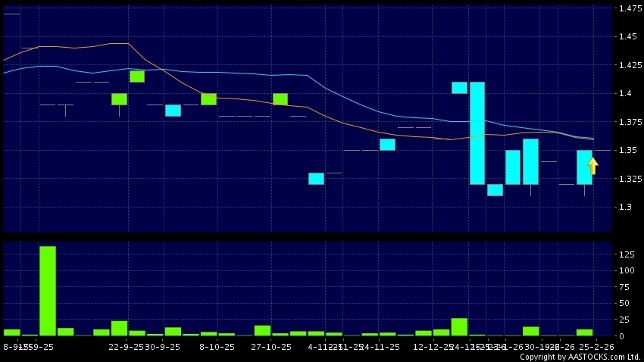The image size is (644, 362).
Task: Click the 25-2-26 date label
Action: click(x=596, y=346)
